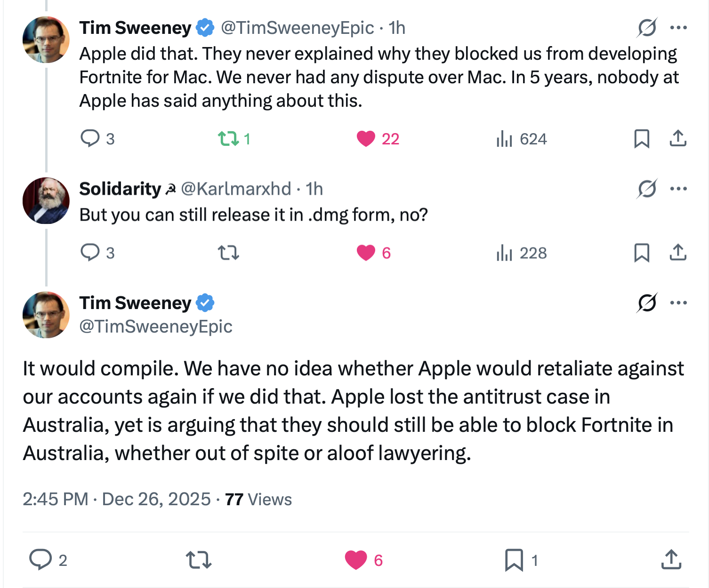Open more options on main tweet
This screenshot has width=709, height=588.
click(x=678, y=303)
